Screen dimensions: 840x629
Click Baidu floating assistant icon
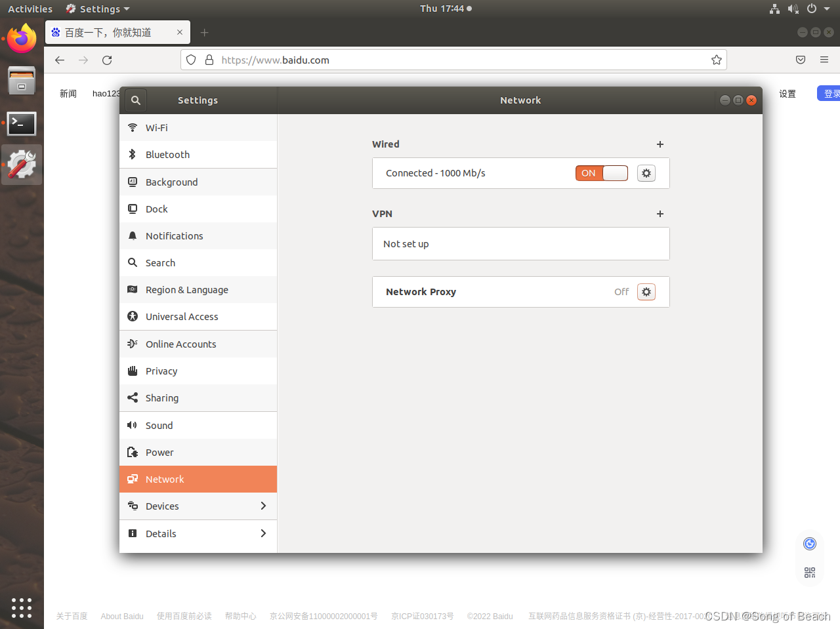coord(810,544)
